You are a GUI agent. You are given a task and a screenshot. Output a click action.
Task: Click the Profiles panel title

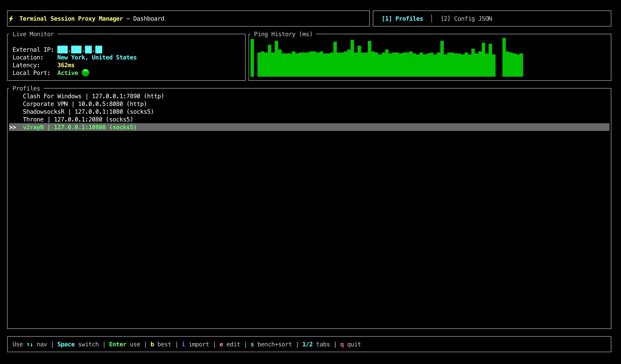pos(26,88)
